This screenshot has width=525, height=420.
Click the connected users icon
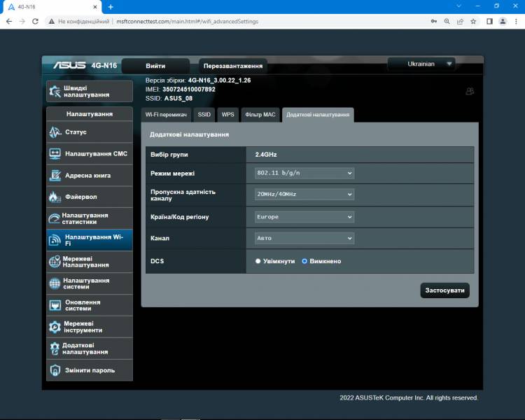pos(470,91)
